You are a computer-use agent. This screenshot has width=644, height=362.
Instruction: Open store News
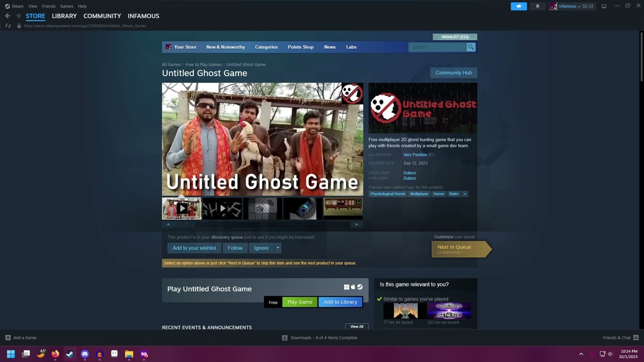(330, 47)
